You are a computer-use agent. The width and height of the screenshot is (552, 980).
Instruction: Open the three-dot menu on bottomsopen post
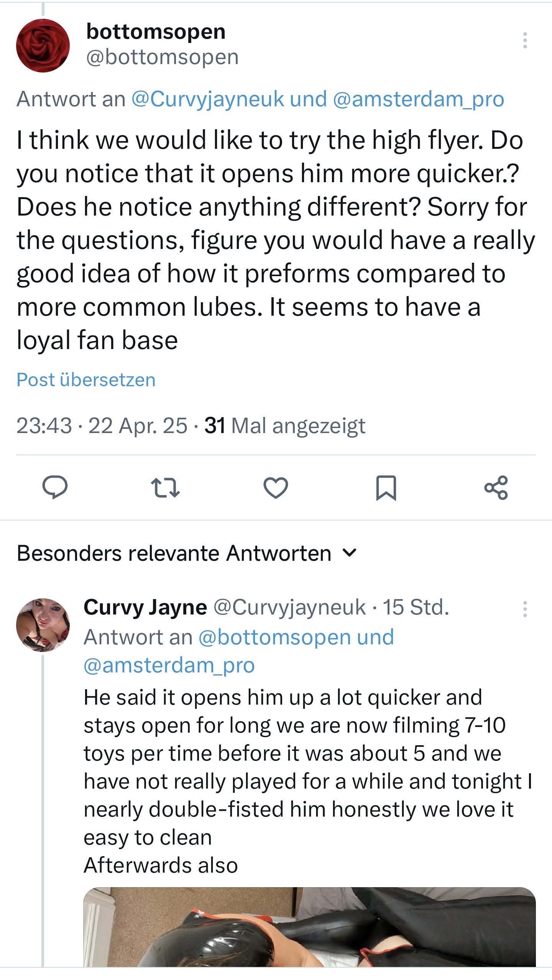click(x=525, y=40)
